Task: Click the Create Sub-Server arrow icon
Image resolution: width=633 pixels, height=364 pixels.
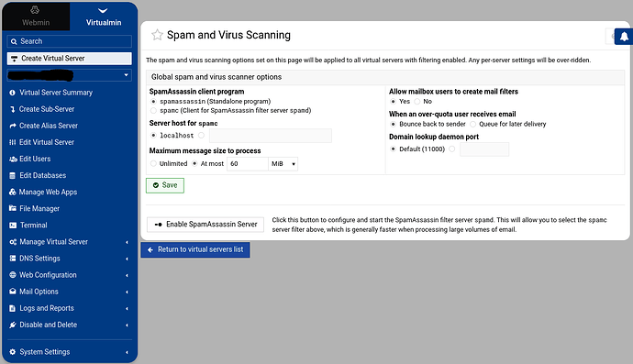Action: point(13,109)
